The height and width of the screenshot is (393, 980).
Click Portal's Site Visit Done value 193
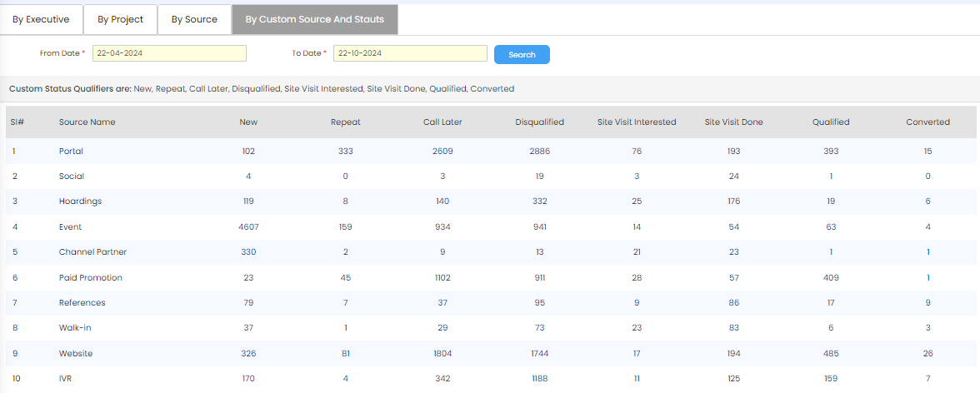pos(733,152)
